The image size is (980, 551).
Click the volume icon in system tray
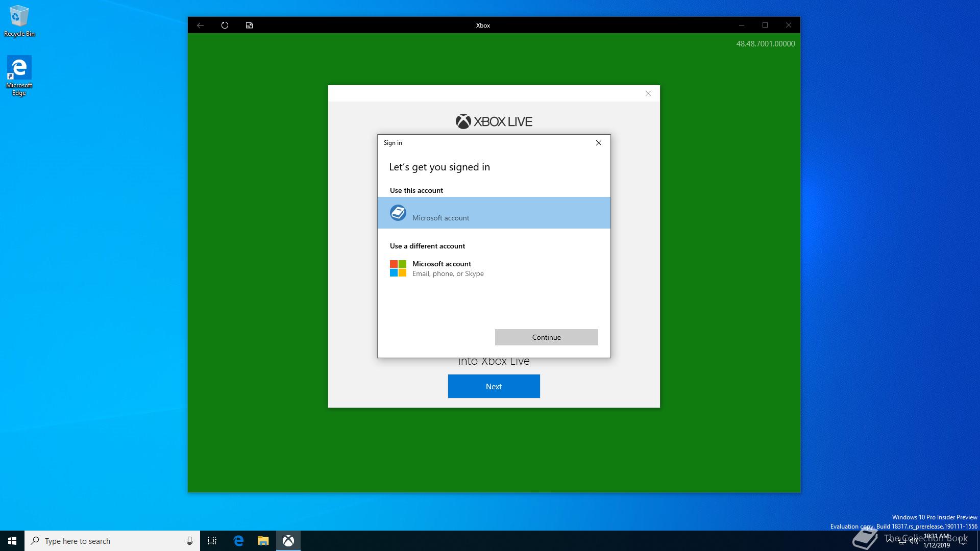(x=914, y=541)
